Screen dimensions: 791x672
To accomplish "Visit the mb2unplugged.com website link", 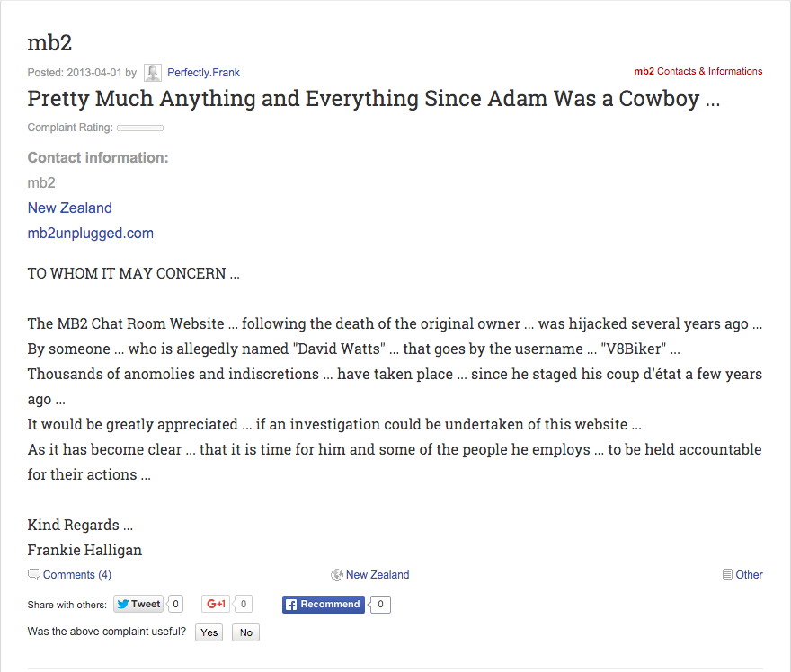I will pos(90,233).
